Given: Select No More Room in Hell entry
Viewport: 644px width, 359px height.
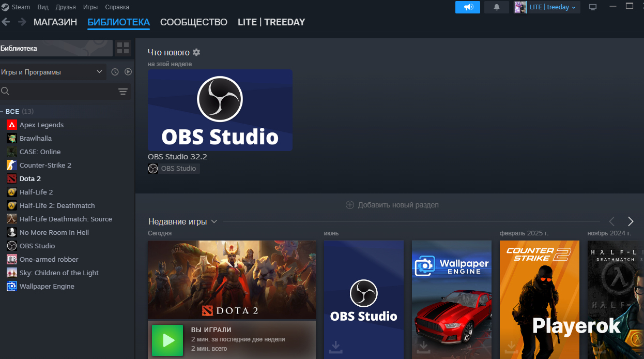Looking at the screenshot, I should pyautogui.click(x=67, y=232).
